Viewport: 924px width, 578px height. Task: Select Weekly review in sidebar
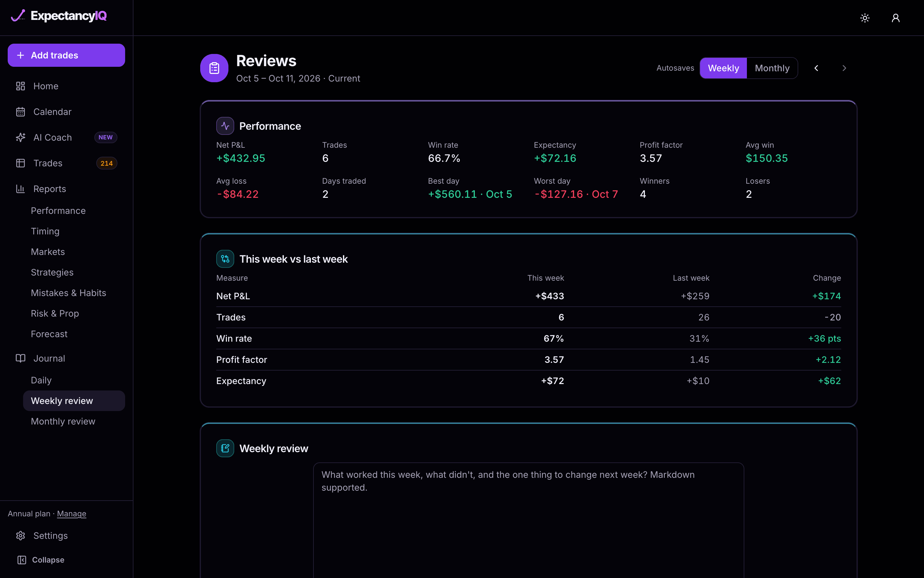click(x=74, y=401)
